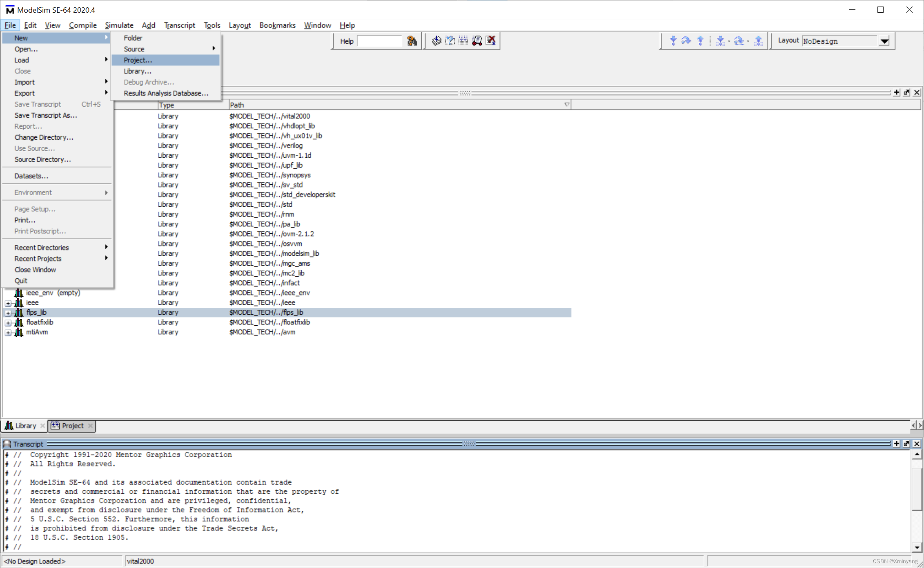This screenshot has height=568, width=924.
Task: Click Step Into Current dotted down arrow icon
Action: [720, 41]
